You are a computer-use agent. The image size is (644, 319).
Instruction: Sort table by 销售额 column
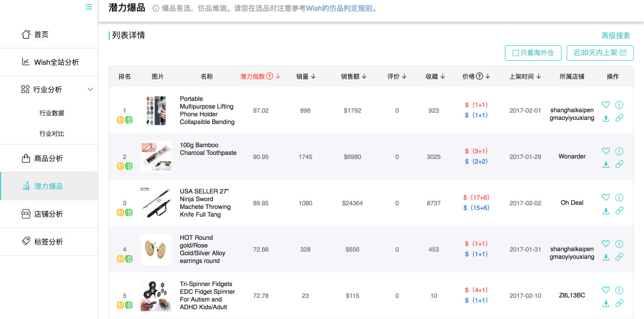tap(353, 77)
